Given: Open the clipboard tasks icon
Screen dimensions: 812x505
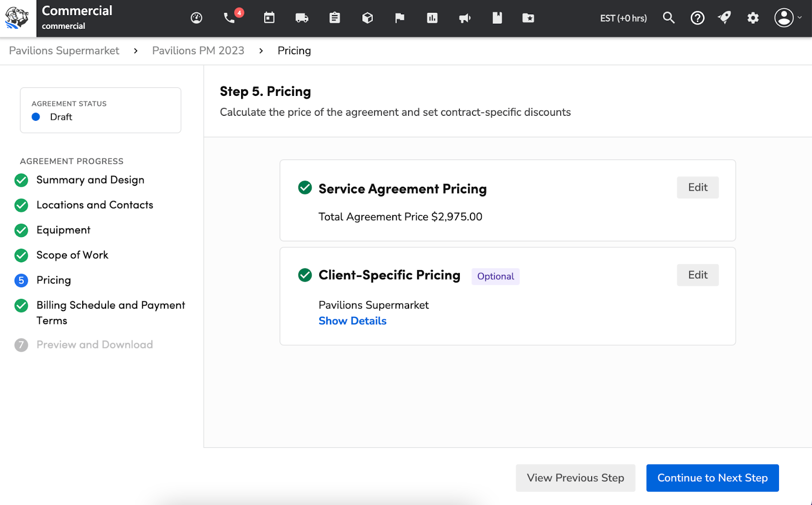Looking at the screenshot, I should click(334, 18).
